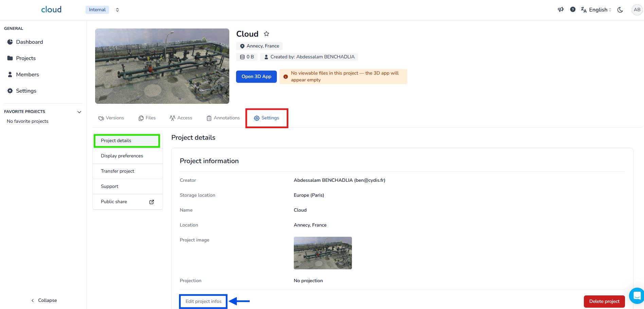
Task: Switch to the Files tab
Action: (x=147, y=118)
